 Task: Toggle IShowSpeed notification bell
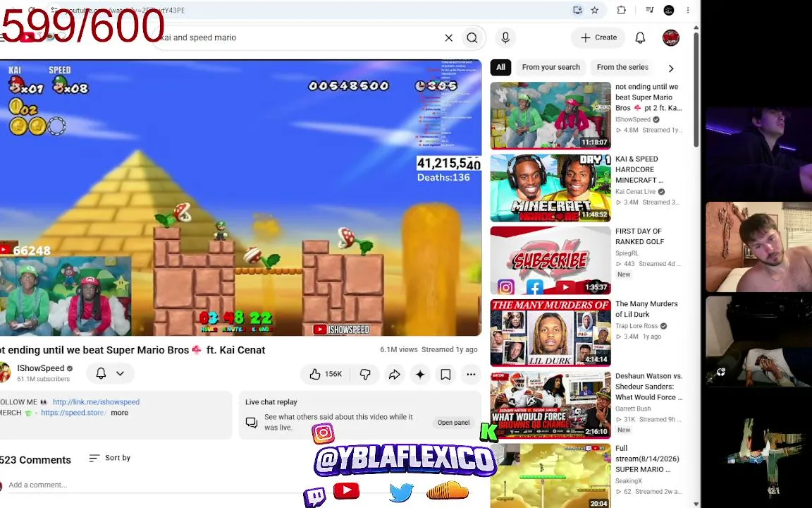pos(101,373)
